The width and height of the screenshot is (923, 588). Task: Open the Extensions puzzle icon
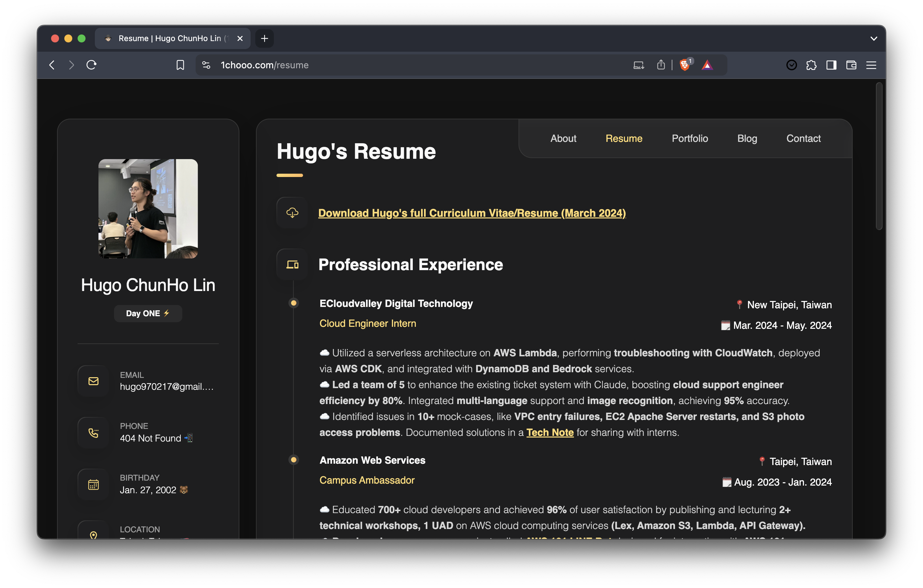[812, 65]
